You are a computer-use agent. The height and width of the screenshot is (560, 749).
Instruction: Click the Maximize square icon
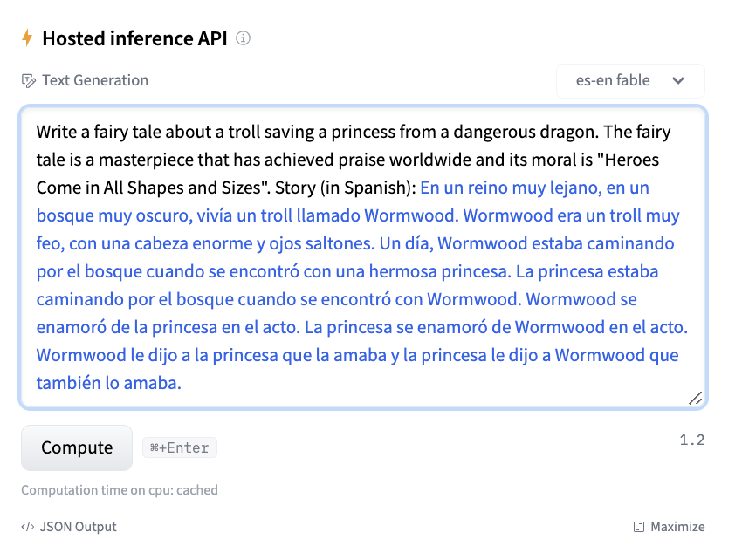pos(639,527)
